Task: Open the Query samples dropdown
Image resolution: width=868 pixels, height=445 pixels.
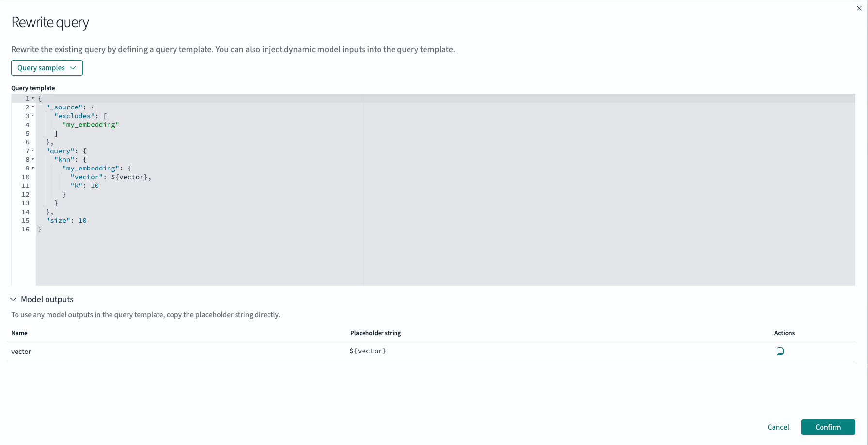Action: click(47, 68)
